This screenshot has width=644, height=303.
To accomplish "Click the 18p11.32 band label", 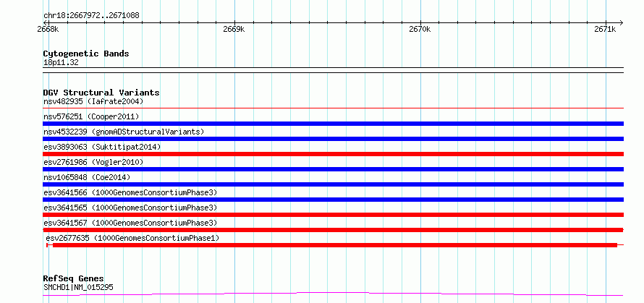I will click(x=61, y=63).
